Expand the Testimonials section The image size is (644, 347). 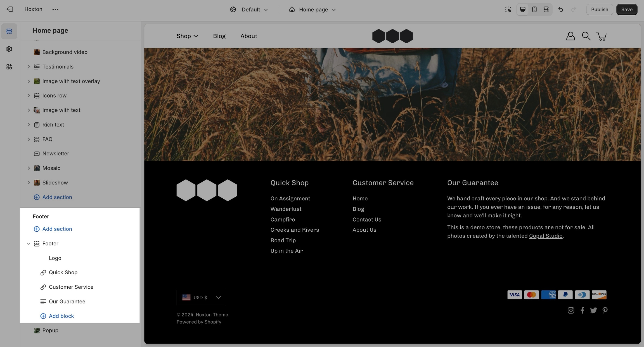[29, 67]
